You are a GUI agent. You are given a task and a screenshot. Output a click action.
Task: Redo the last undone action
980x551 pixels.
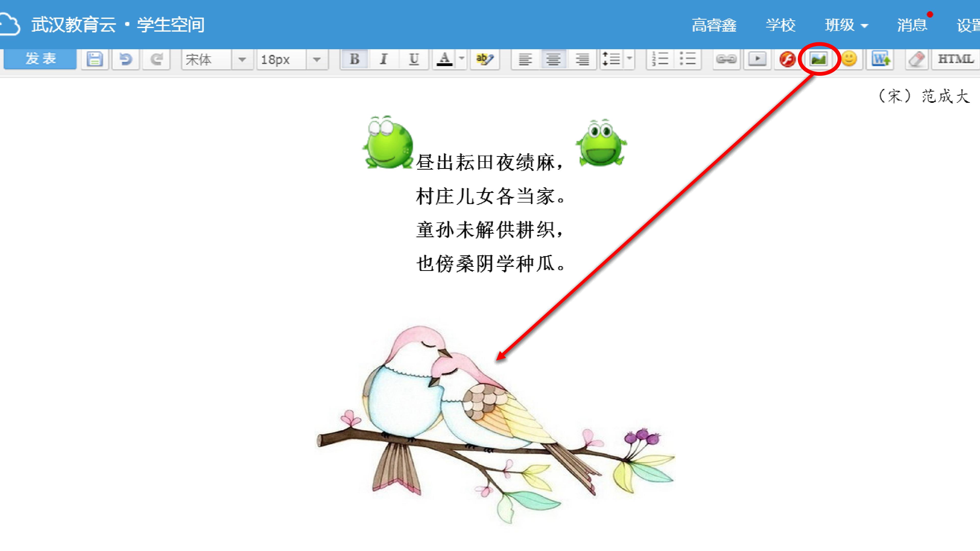(156, 59)
